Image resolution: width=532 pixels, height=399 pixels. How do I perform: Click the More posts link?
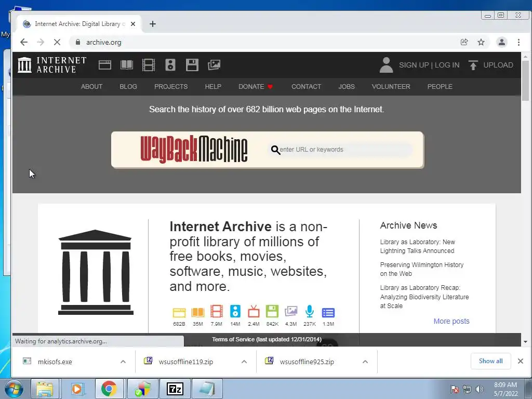click(x=451, y=321)
